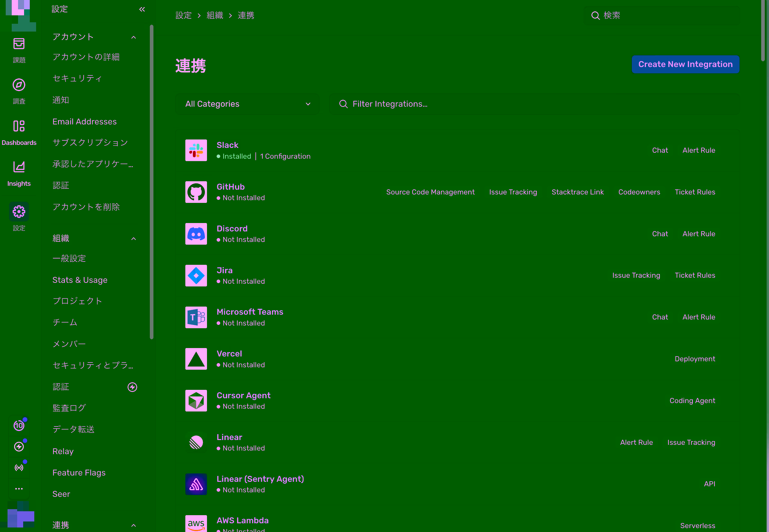Click the Slack integration logo
769x532 pixels.
(196, 150)
